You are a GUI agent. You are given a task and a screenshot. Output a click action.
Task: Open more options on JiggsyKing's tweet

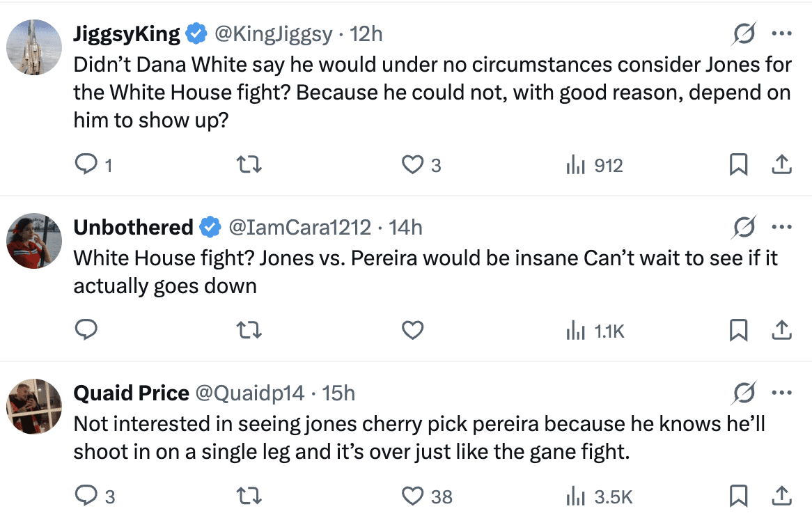coord(781,33)
